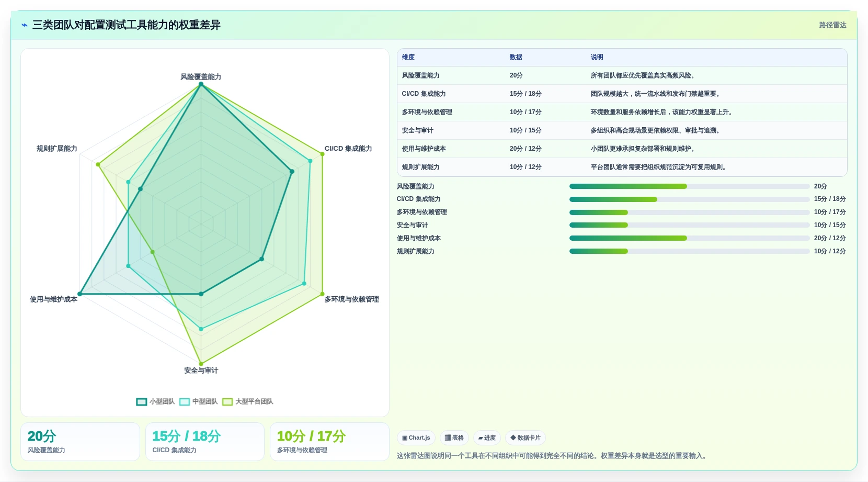This screenshot has width=868, height=482.
Task: Click the 10分 / 17分 多环境 stat card
Action: point(329,442)
